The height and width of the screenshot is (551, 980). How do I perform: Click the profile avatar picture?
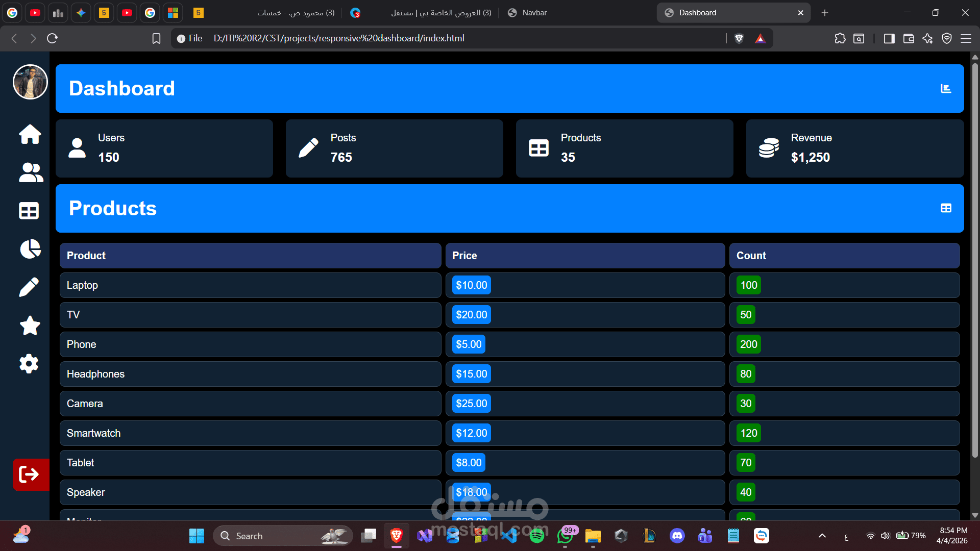30,82
